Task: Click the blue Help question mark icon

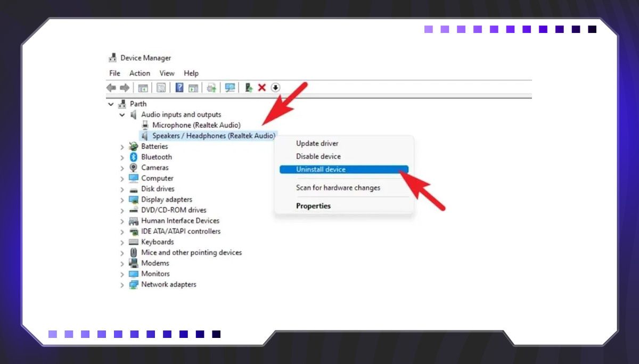Action: click(x=179, y=88)
